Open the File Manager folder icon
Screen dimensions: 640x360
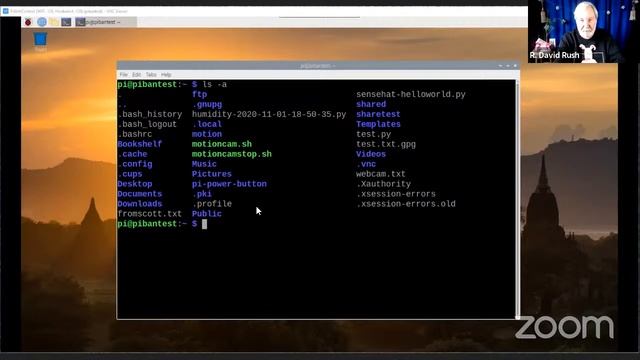tap(54, 22)
